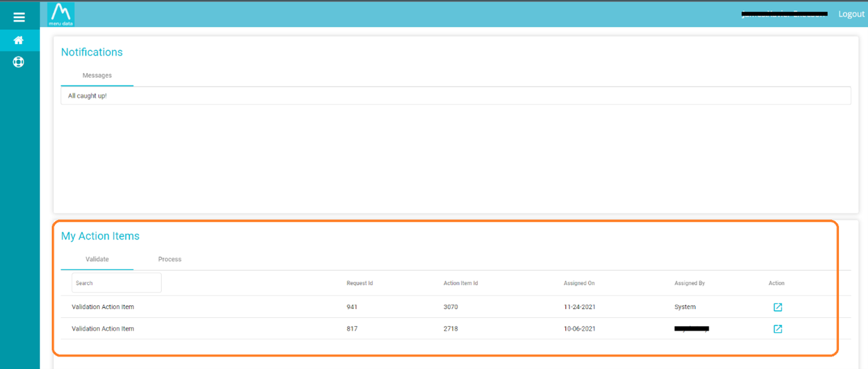Focus the action items Search field
Screen dimensions: 868x369
point(116,283)
